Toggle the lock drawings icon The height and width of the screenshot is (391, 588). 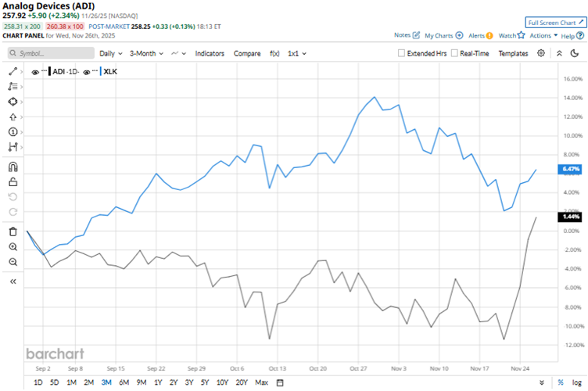pyautogui.click(x=13, y=182)
